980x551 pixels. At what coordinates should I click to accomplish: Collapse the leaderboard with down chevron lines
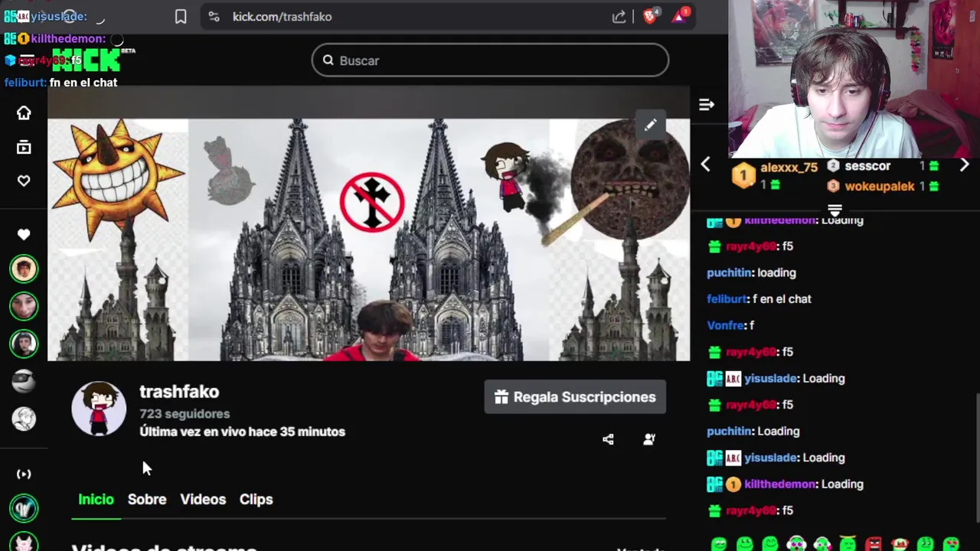click(835, 210)
